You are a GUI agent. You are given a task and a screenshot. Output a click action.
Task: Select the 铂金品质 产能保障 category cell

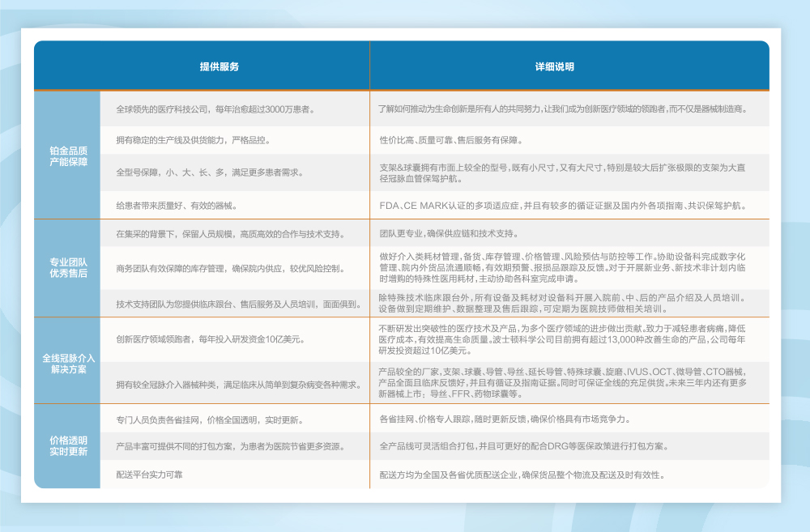point(68,156)
